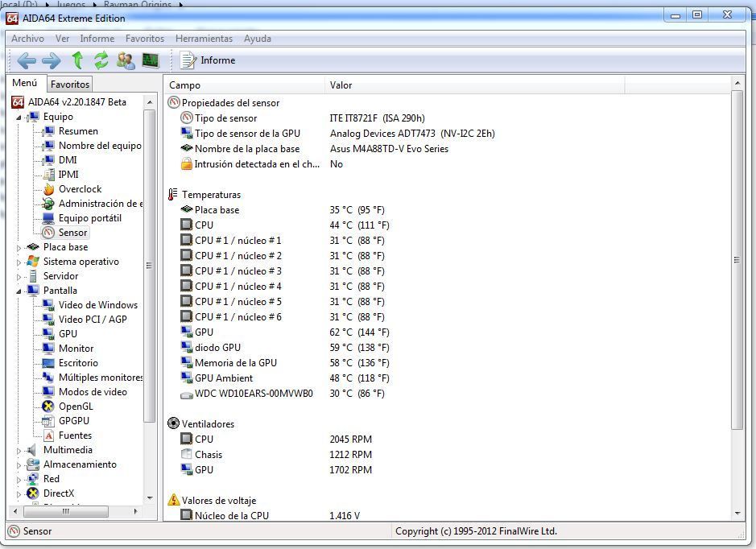Click the GPGPU icon in the tree
This screenshot has width=756, height=549.
point(48,421)
